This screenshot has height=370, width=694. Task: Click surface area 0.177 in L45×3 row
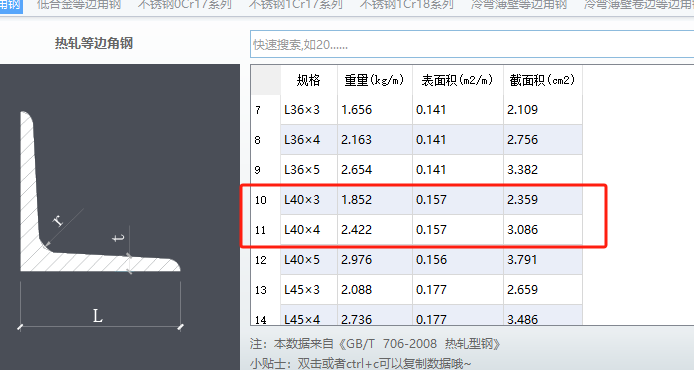point(458,290)
